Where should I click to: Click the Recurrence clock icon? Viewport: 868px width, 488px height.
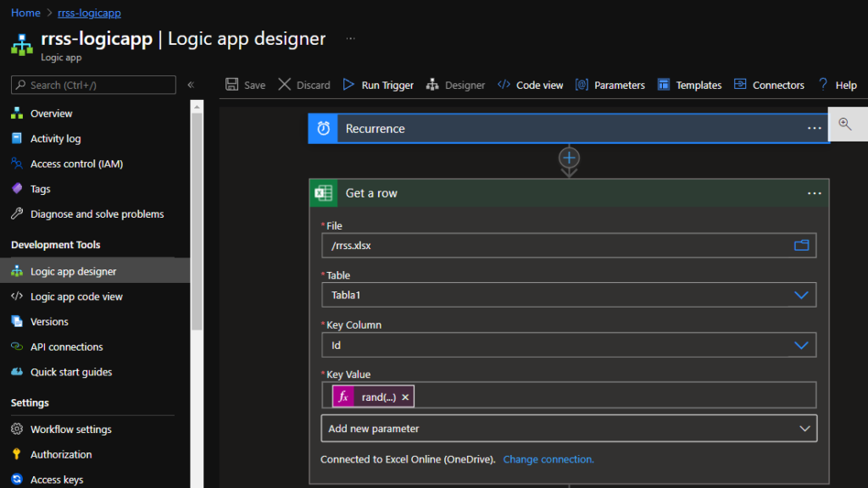[323, 129]
